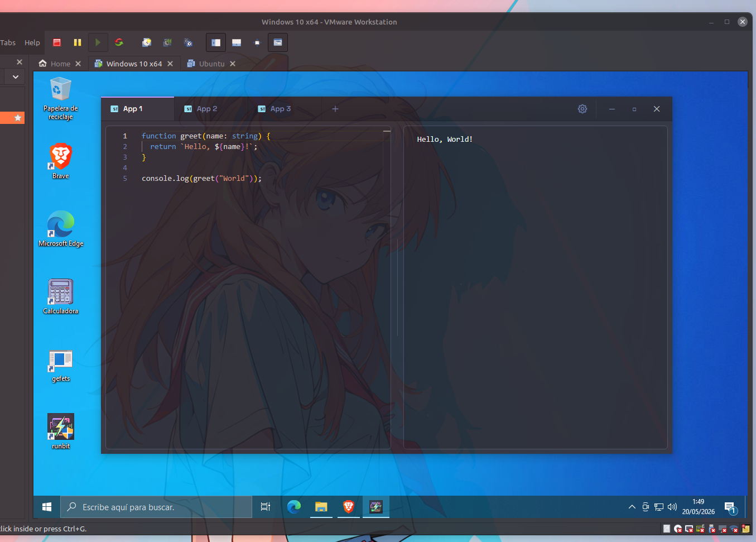The width and height of the screenshot is (756, 542).
Task: Click the code editor line 5 text
Action: click(x=201, y=179)
